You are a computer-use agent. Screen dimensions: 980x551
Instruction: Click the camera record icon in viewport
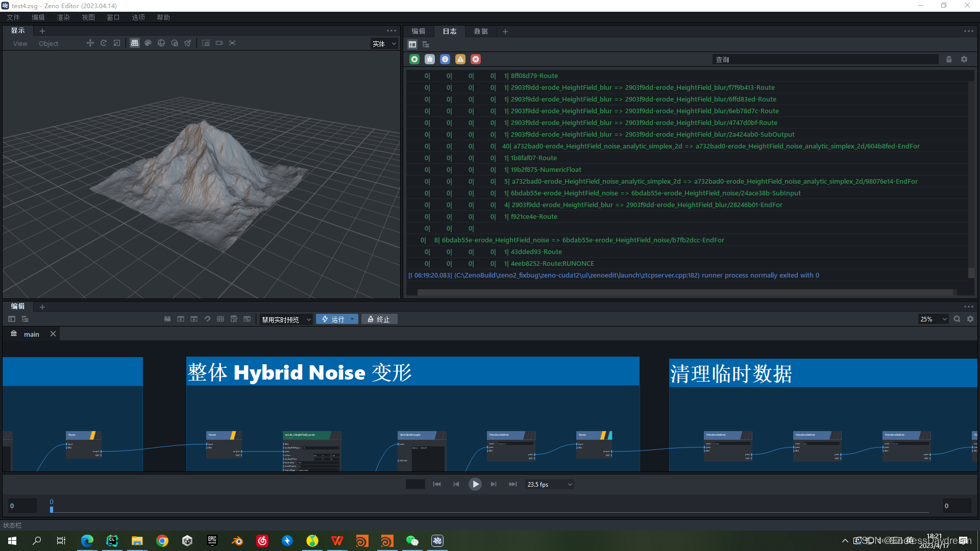[x=219, y=43]
